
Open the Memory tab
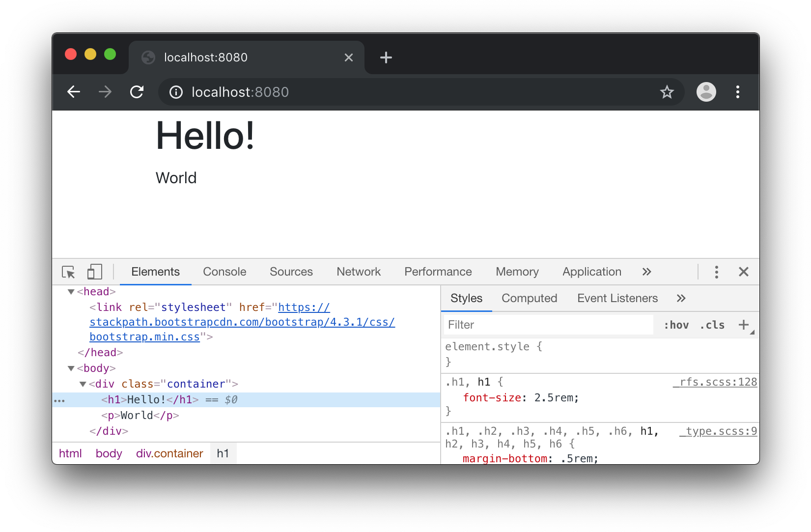pyautogui.click(x=517, y=272)
